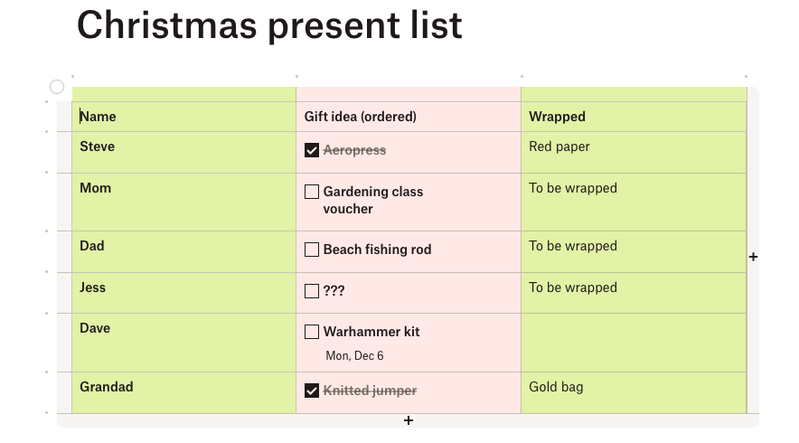Click the Christmas present list title

point(270,26)
